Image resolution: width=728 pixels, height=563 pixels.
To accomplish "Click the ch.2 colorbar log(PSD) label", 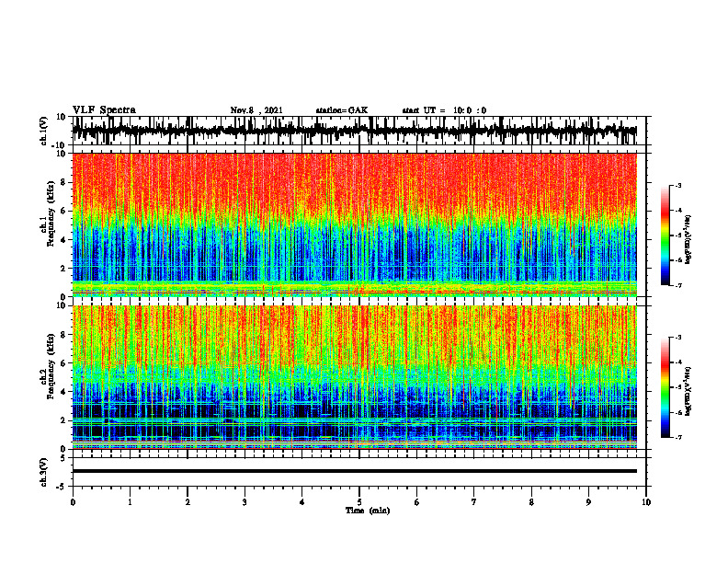I will [x=688, y=392].
